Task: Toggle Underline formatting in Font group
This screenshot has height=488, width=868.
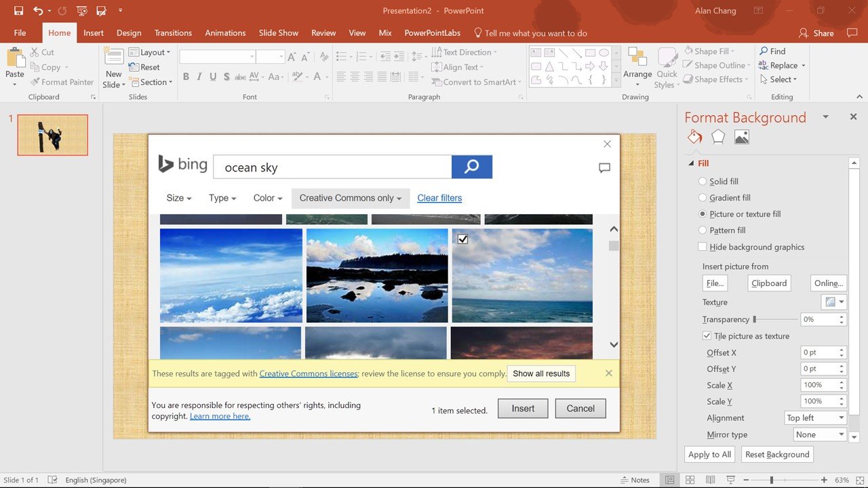Action: pyautogui.click(x=213, y=77)
